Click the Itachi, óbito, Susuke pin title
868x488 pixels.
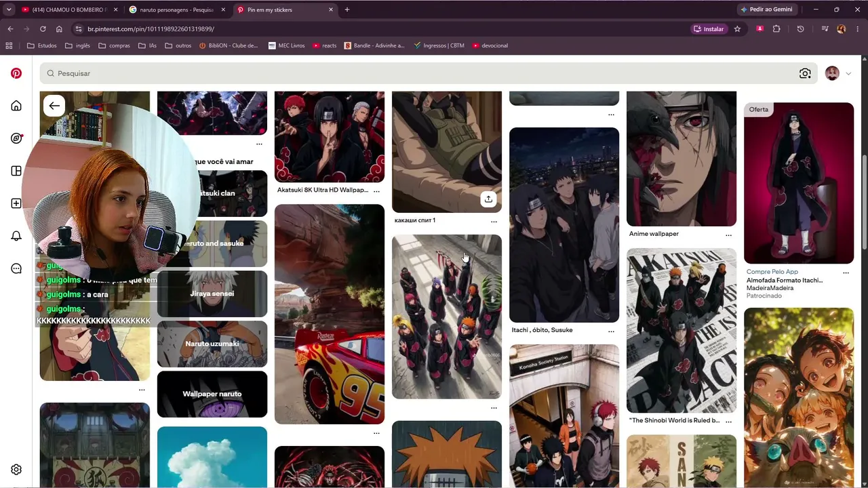(542, 330)
